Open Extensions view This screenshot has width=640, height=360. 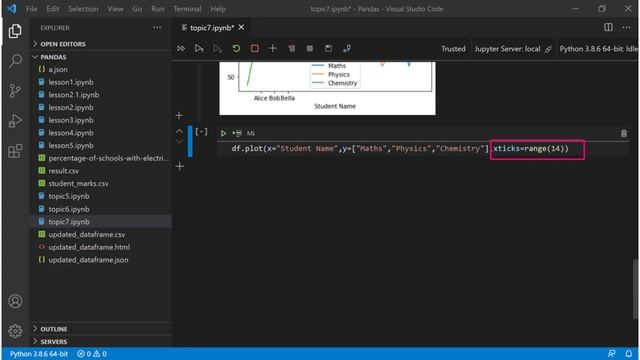(15, 151)
